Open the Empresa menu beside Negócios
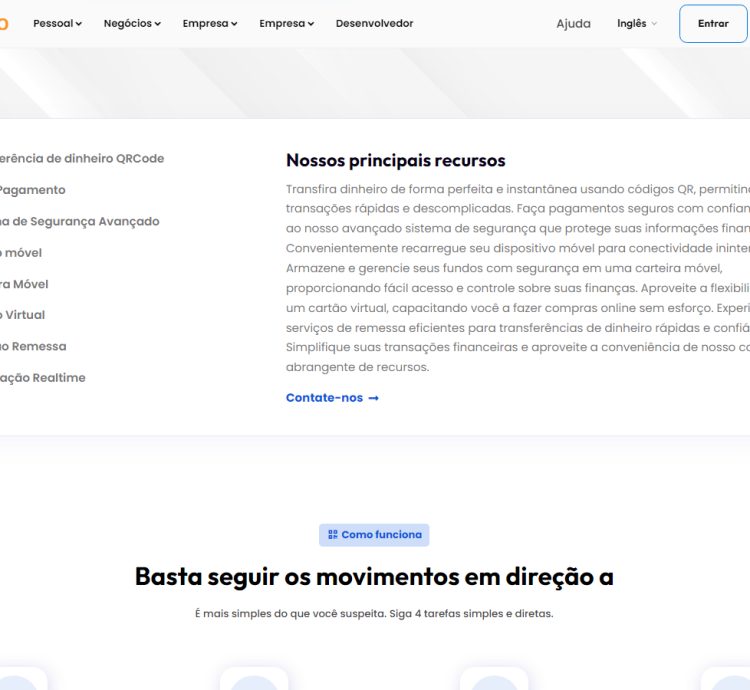This screenshot has width=750, height=690. (x=210, y=24)
